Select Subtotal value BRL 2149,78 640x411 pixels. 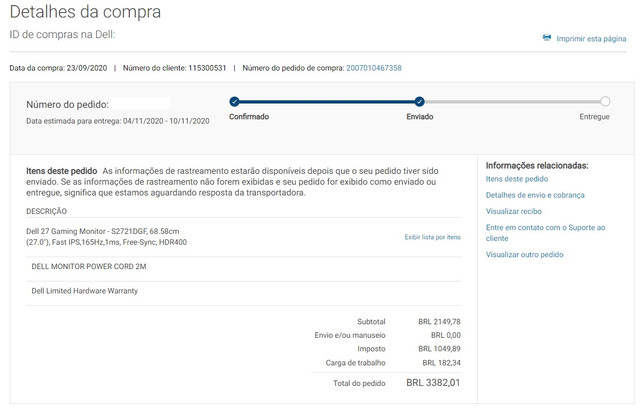click(x=439, y=322)
